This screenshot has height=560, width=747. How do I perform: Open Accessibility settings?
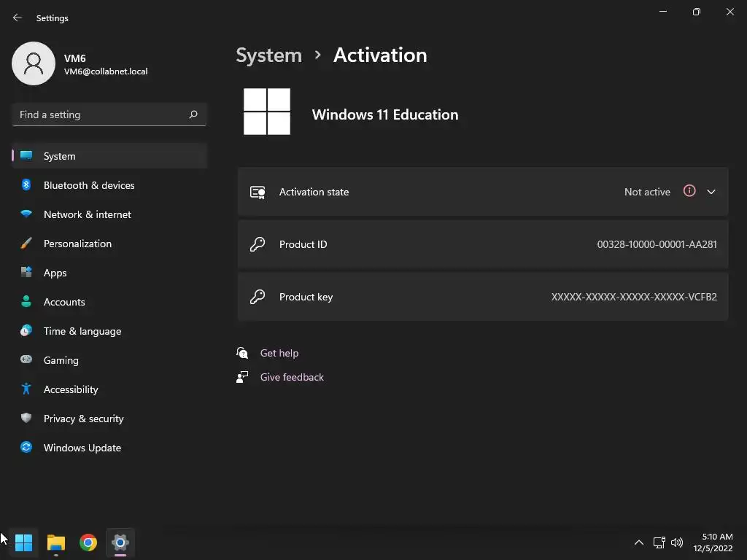click(x=109, y=389)
